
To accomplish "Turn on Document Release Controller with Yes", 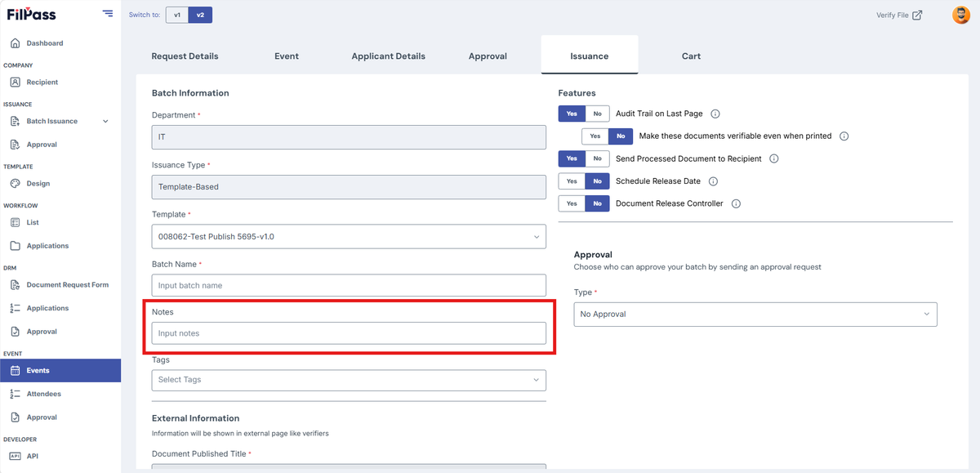I will tap(572, 203).
